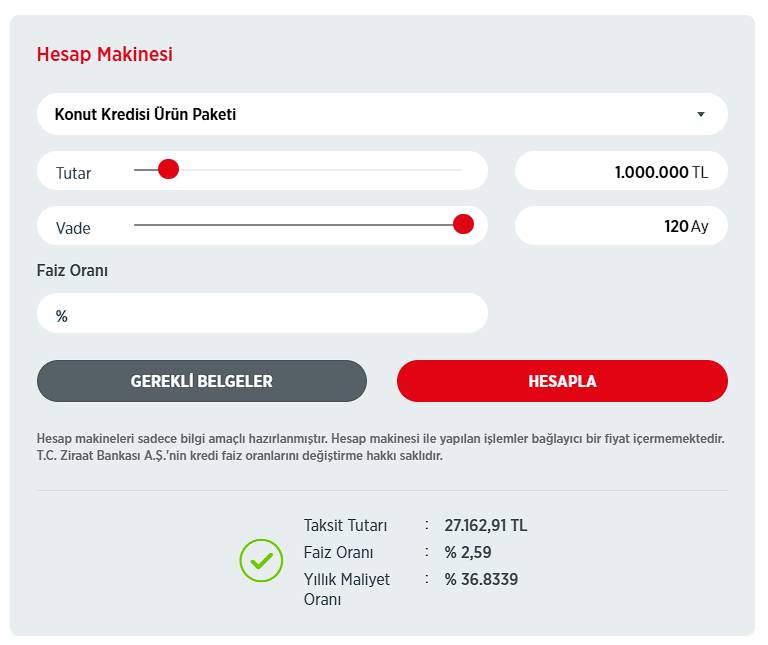Screen dimensions: 768x645
Task: Click the GEREKLİ BELGELER button
Action: click(x=202, y=381)
